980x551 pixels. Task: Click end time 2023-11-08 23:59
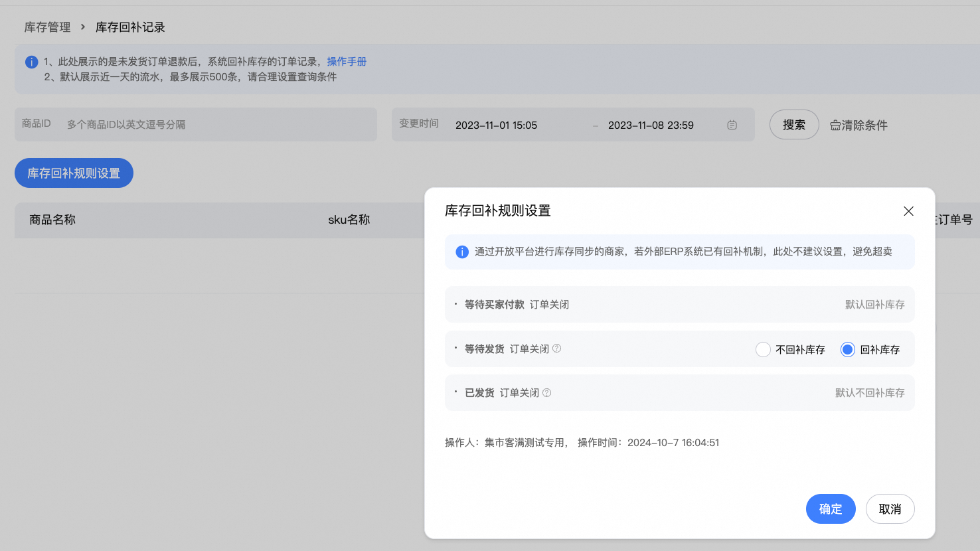[651, 125]
